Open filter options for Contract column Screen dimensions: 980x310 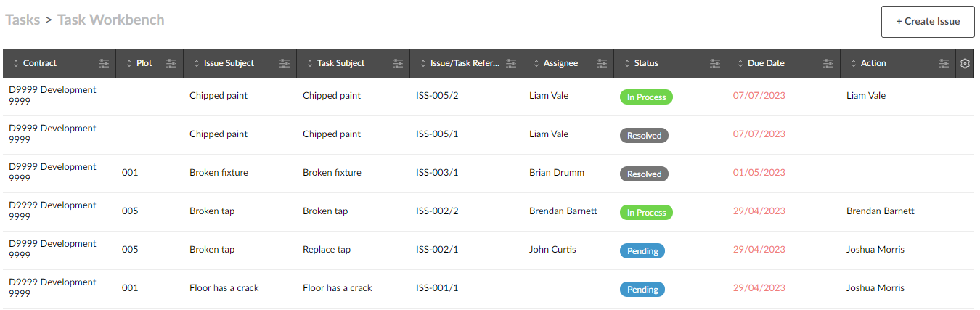(105, 64)
